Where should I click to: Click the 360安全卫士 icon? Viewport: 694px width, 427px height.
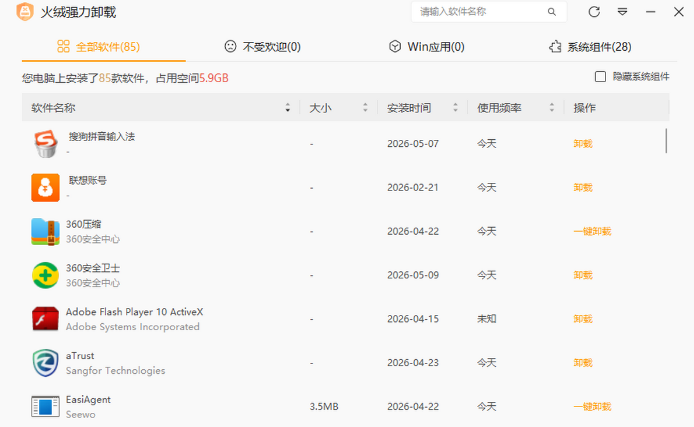pos(46,275)
